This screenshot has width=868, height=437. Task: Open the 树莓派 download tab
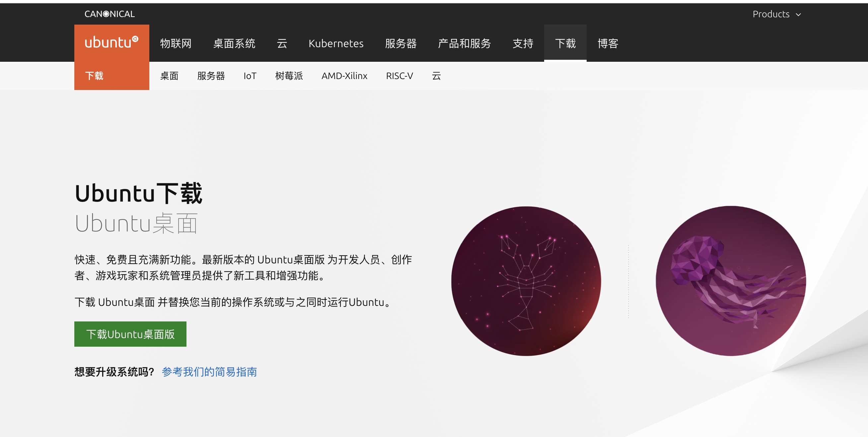[289, 76]
